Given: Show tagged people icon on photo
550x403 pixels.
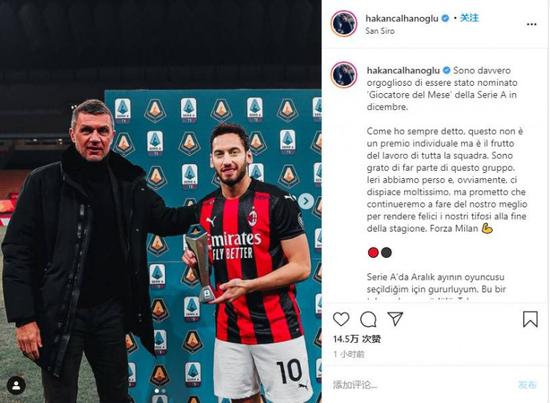Looking at the screenshot, I should coord(16,385).
